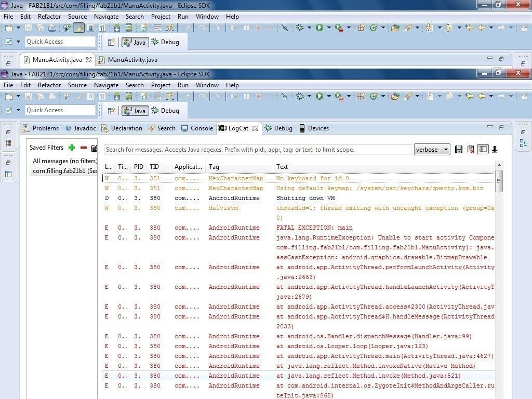Clear the LogCat log
This screenshot has width=532, height=399.
[x=471, y=149]
